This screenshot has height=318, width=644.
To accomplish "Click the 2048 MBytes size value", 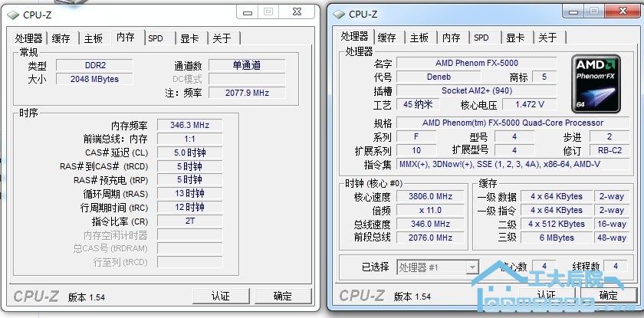I will (x=94, y=79).
